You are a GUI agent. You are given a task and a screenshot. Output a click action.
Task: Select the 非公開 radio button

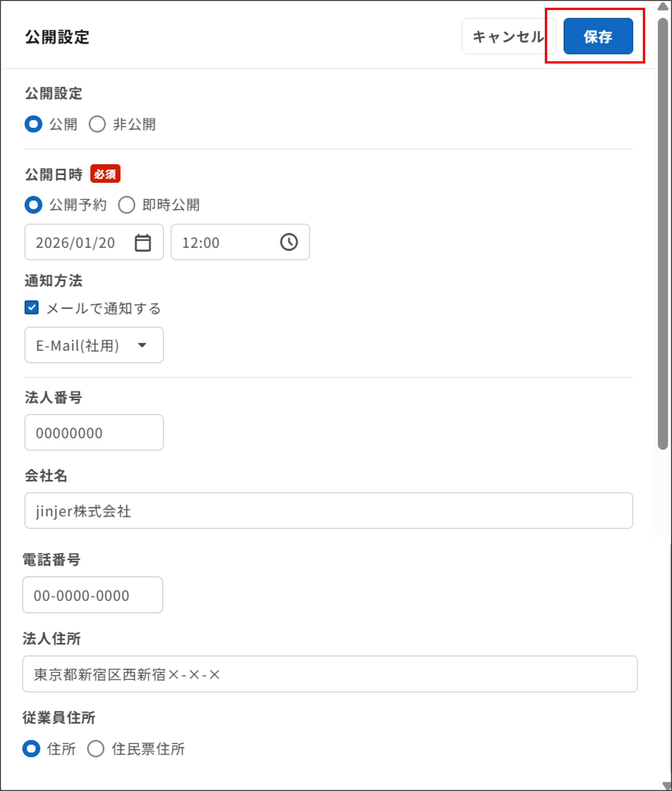pos(98,123)
